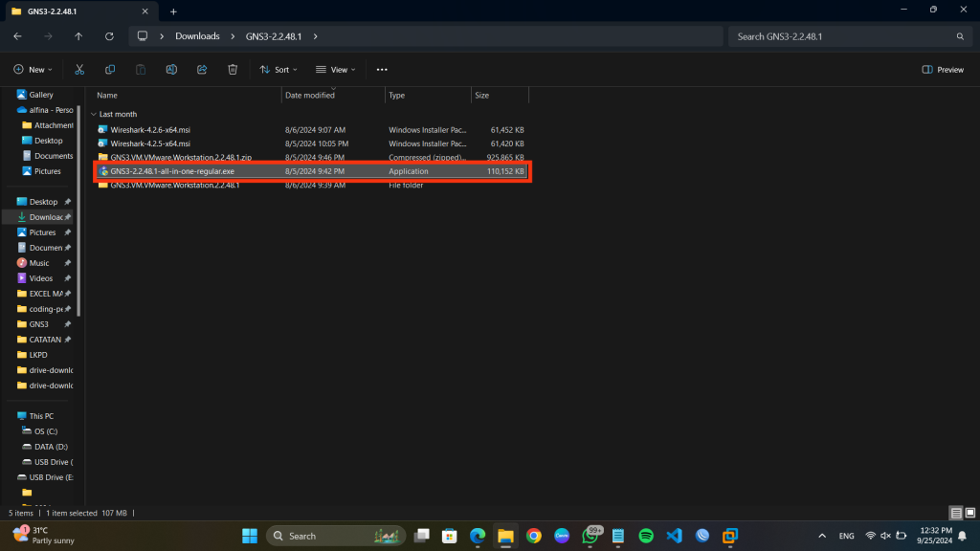Open the Sort dropdown menu
980x551 pixels.
[278, 70]
